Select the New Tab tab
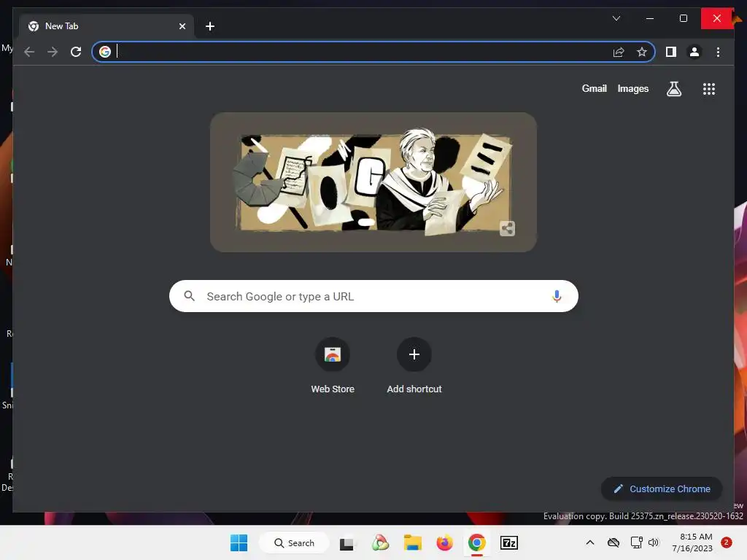 click(107, 26)
